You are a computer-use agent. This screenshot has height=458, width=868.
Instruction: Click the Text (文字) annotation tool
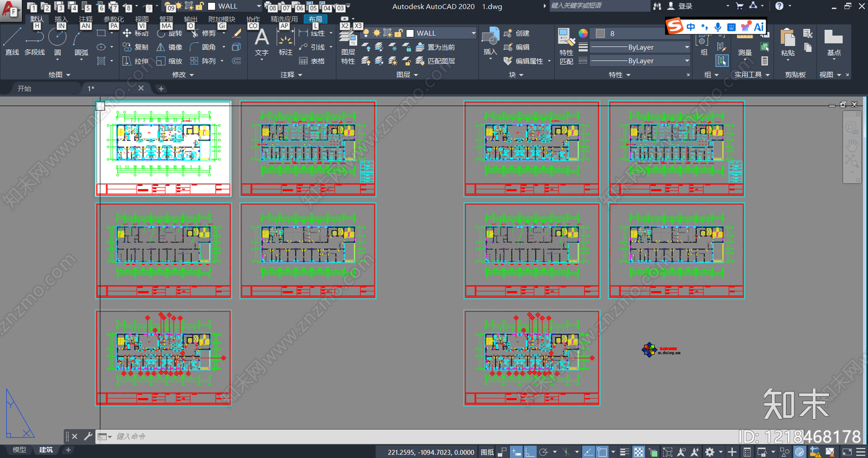pyautogui.click(x=261, y=42)
